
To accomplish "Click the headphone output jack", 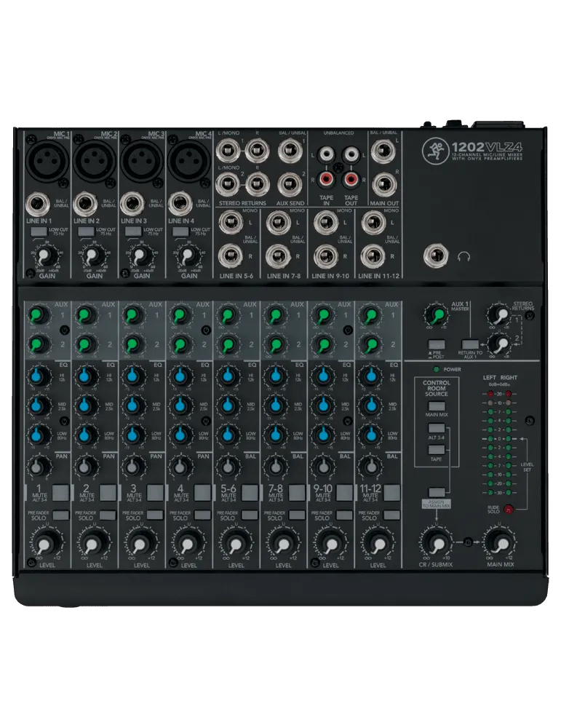I will click(x=436, y=256).
